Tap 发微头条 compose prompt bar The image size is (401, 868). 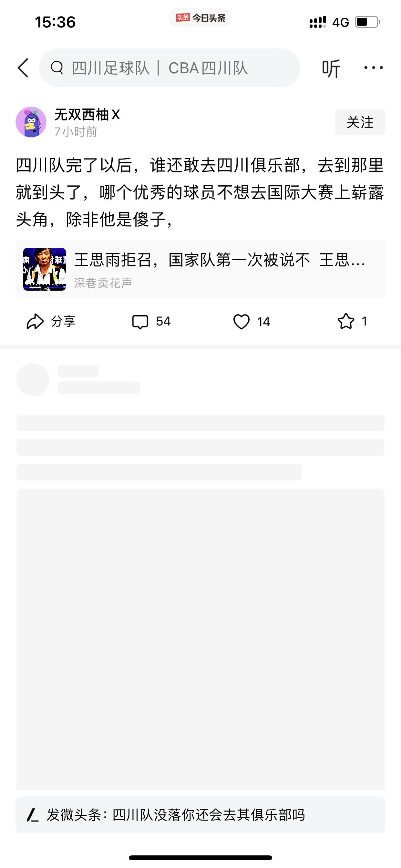click(x=200, y=815)
